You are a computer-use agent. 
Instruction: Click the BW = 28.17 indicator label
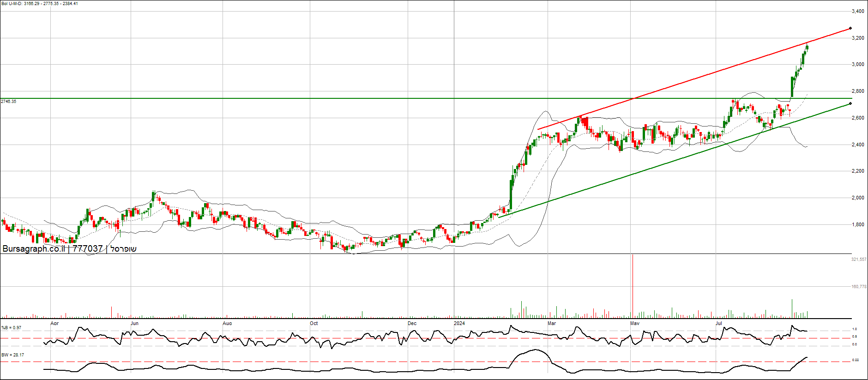(x=12, y=355)
